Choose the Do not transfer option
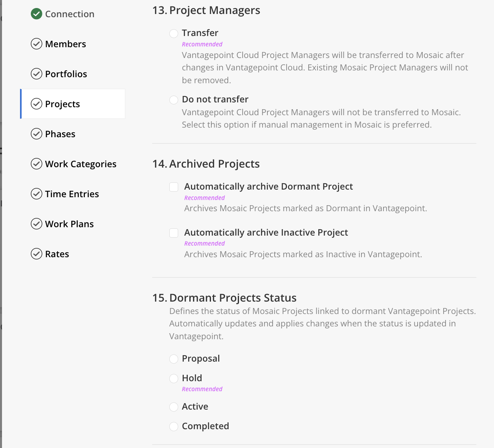 (174, 100)
